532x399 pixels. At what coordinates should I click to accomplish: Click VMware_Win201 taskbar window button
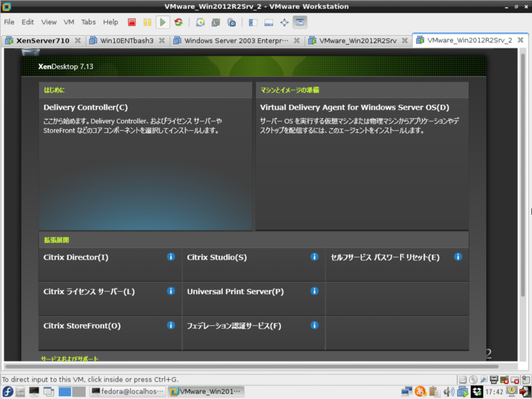(x=206, y=392)
